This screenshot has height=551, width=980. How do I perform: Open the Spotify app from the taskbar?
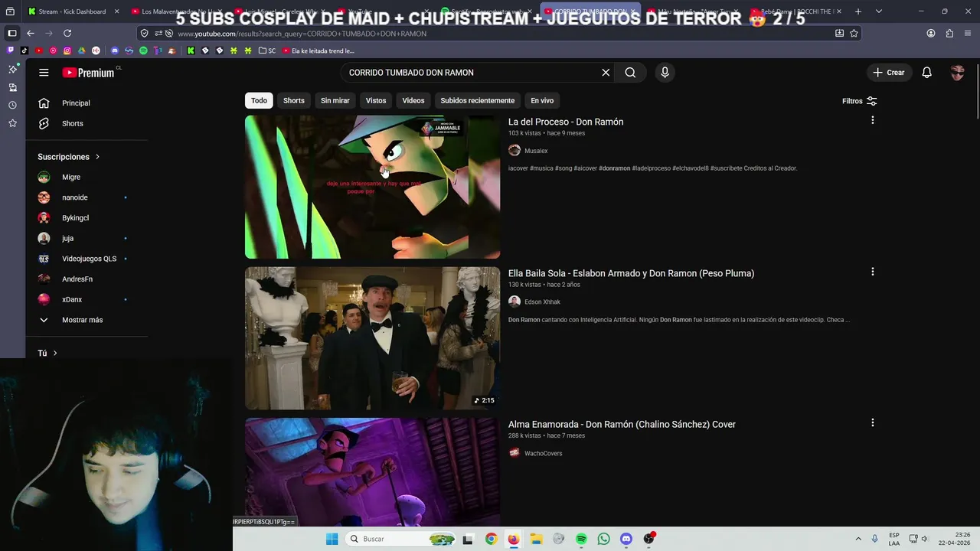pos(581,539)
